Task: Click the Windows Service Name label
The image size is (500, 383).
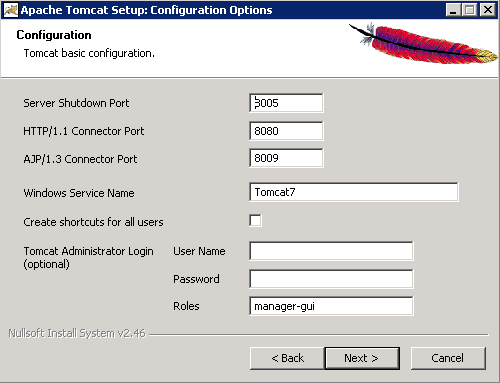Action: click(79, 193)
